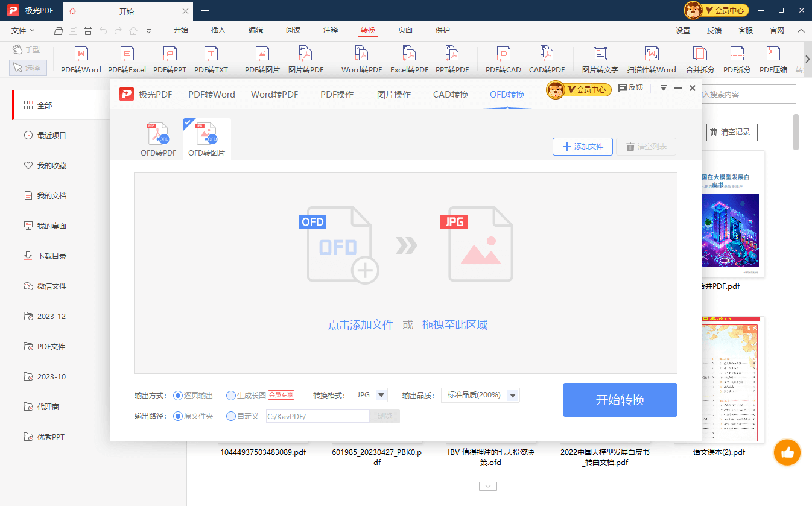This screenshot has height=506, width=812.
Task: Select the OFD转PDF mode in dialog
Action: point(157,138)
